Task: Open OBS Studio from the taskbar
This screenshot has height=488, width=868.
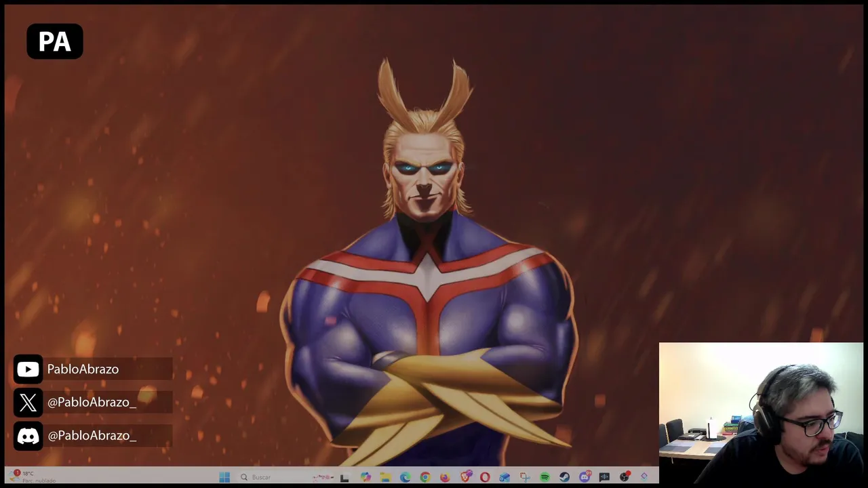Action: (x=625, y=477)
